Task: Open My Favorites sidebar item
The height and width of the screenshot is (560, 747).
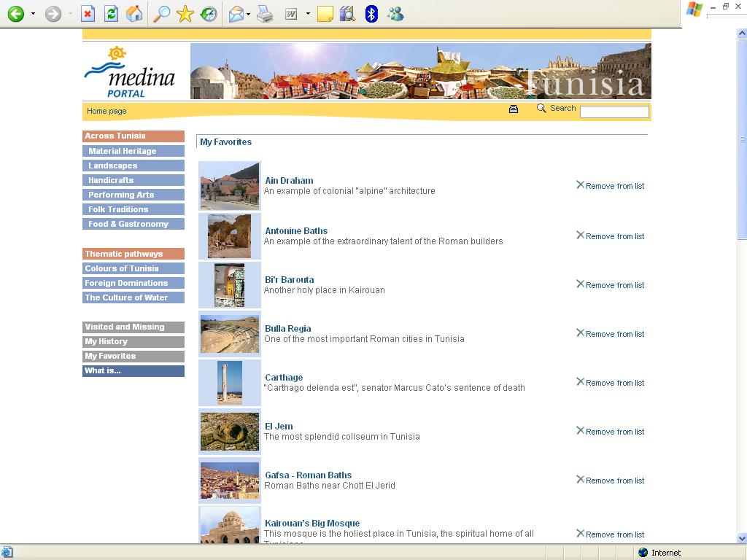Action: click(x=133, y=356)
